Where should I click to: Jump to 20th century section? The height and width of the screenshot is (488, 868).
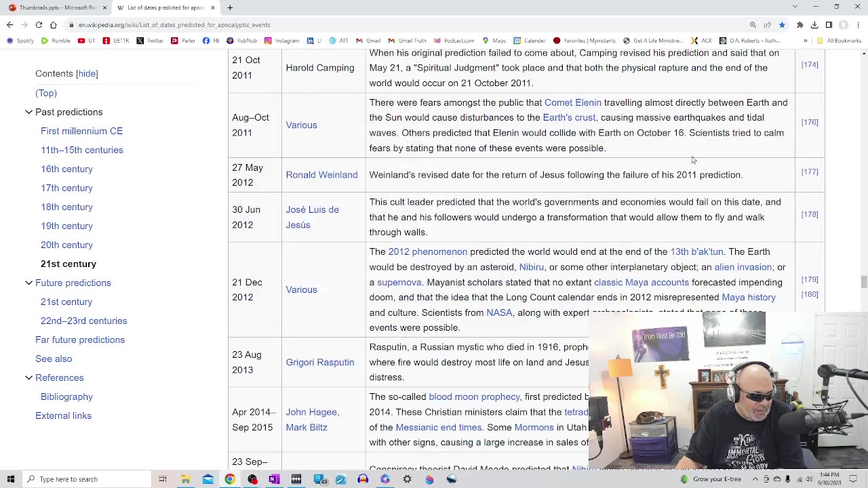(66, 245)
